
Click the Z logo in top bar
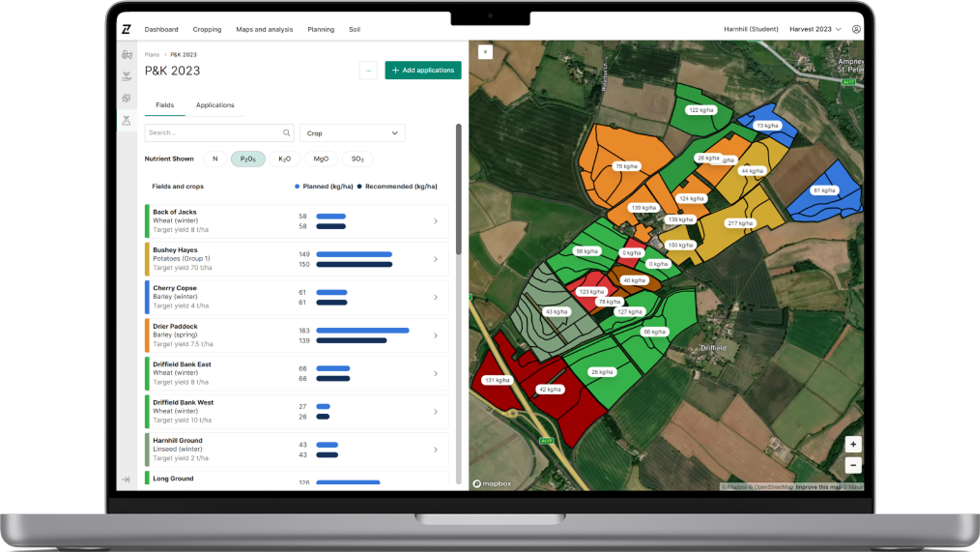126,29
